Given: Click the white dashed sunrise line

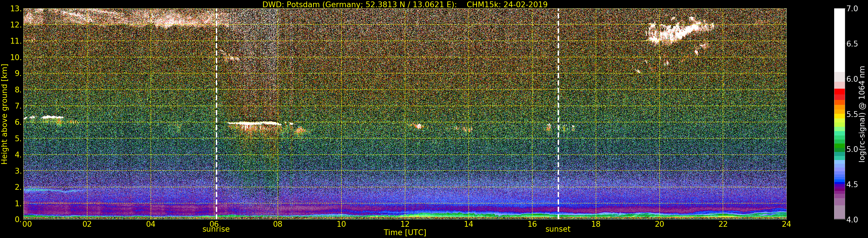Looking at the screenshot, I should (216, 114).
